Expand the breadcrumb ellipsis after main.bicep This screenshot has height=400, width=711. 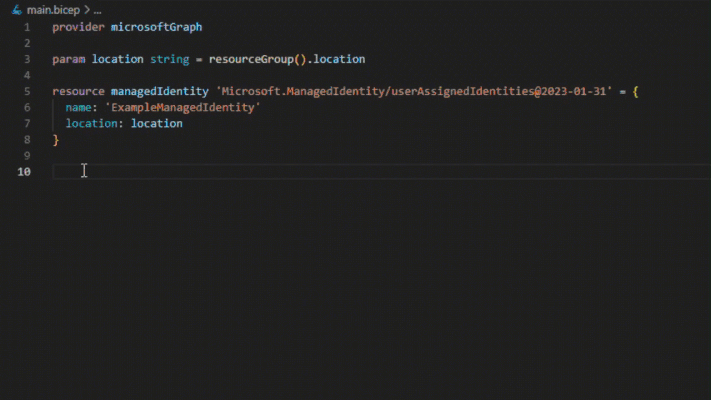97,10
